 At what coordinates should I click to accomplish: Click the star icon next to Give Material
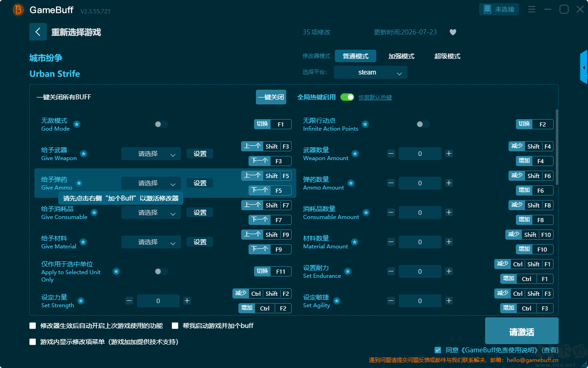[x=83, y=242]
